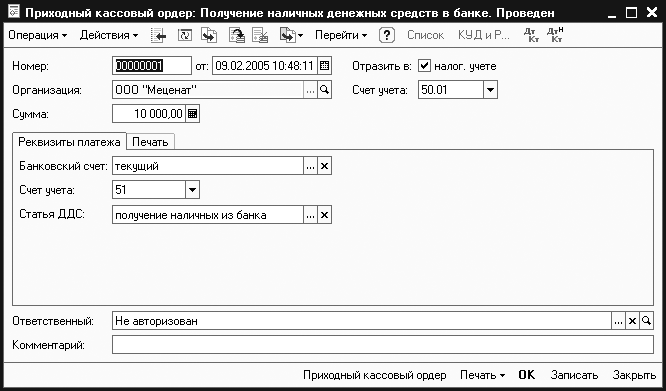This screenshot has width=666, height=391.
Task: Click the copy document toolbar icon
Action: (209, 36)
